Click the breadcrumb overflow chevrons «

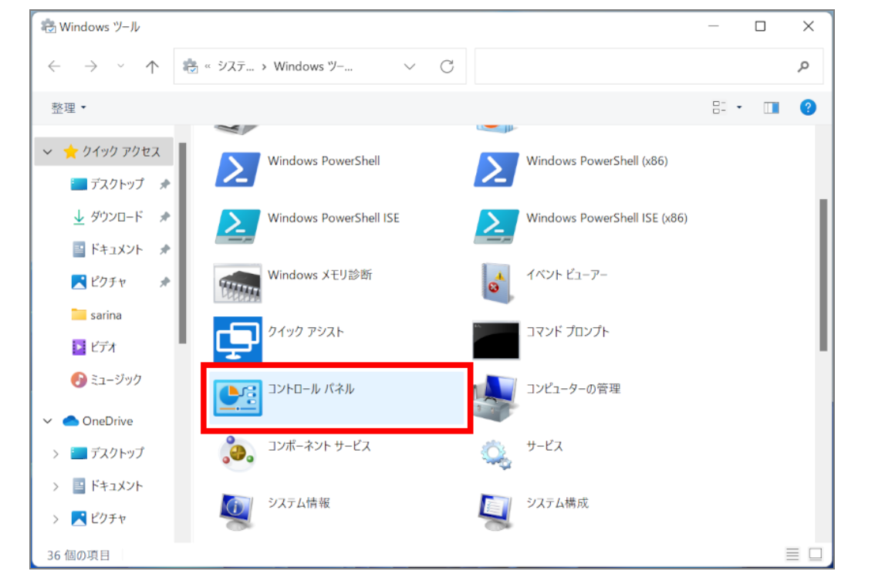pyautogui.click(x=208, y=66)
